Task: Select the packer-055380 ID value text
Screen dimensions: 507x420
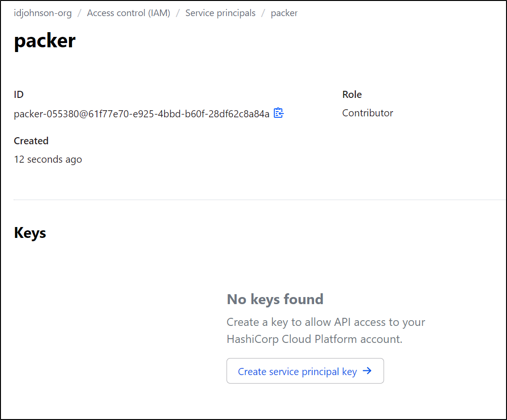Action: pos(141,114)
